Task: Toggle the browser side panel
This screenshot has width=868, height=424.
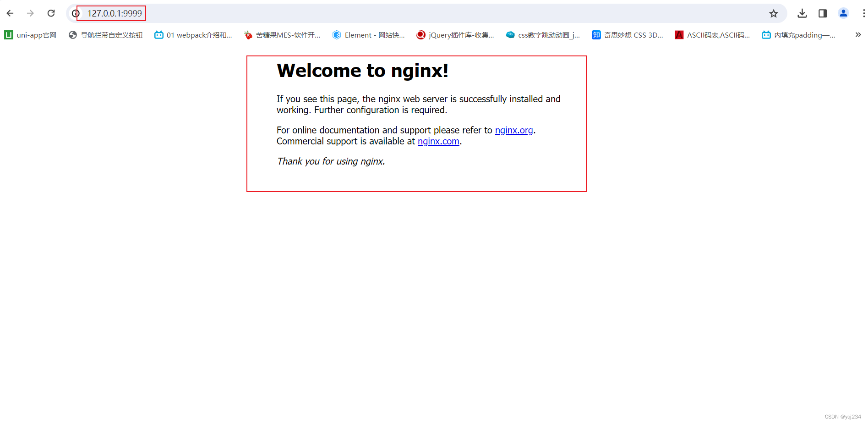Action: [x=822, y=13]
